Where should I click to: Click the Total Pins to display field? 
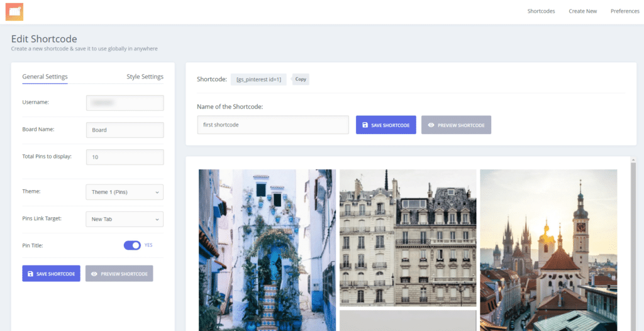tap(125, 157)
